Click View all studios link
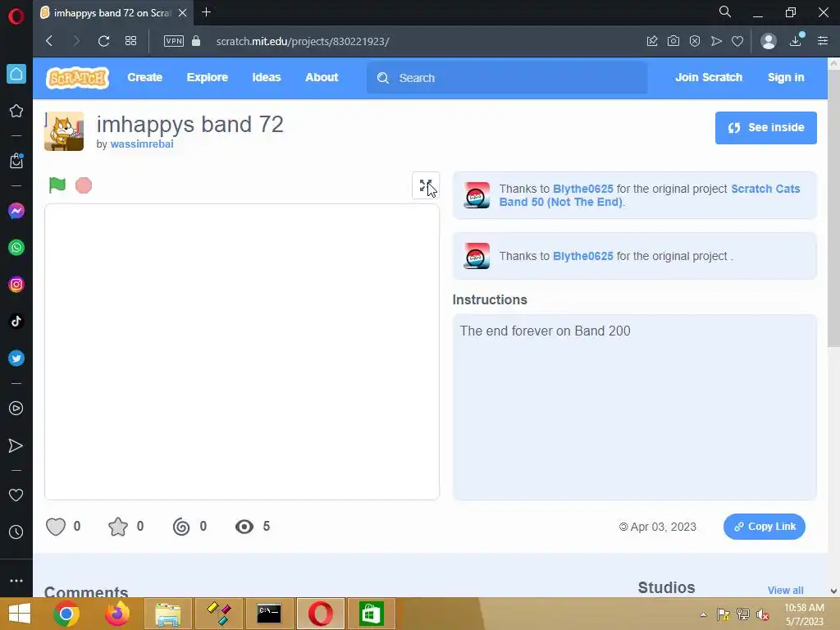This screenshot has width=840, height=630. tap(785, 590)
